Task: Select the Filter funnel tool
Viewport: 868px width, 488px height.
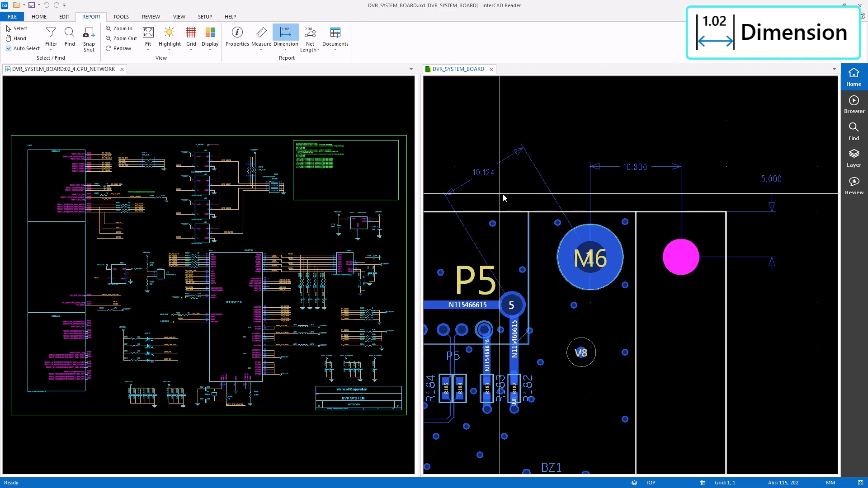Action: (x=51, y=33)
